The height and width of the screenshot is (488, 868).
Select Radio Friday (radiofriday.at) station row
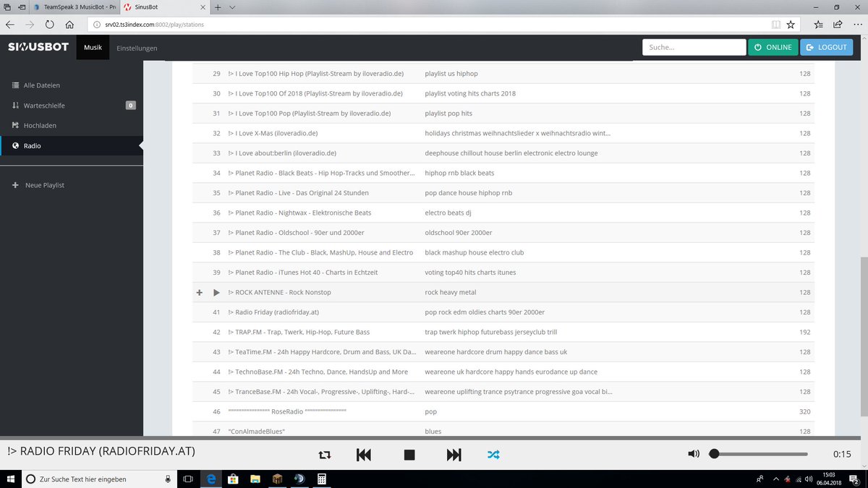tap(503, 312)
